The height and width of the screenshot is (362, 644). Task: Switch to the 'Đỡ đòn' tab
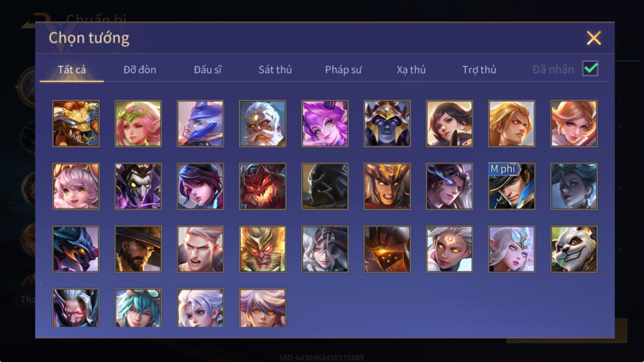pos(140,70)
